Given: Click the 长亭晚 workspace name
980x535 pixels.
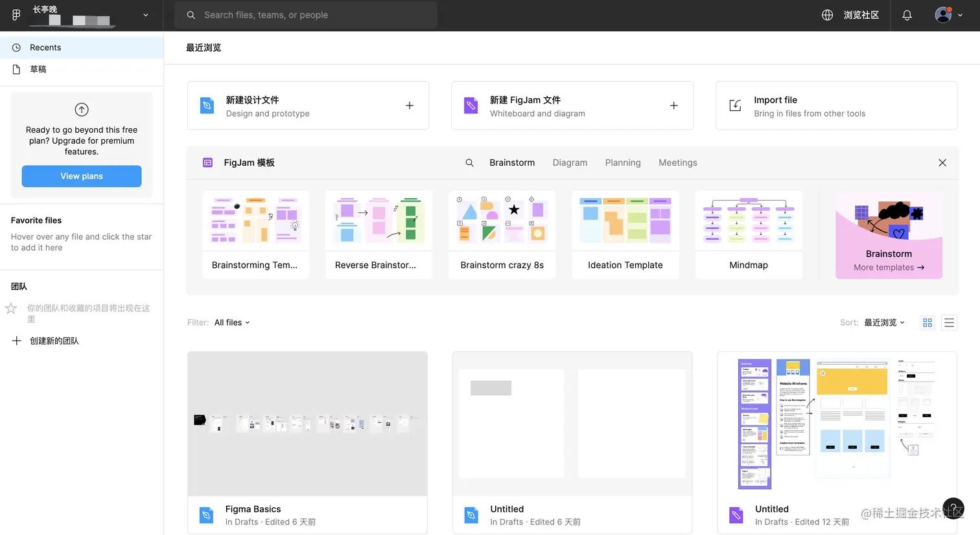Looking at the screenshot, I should click(45, 9).
